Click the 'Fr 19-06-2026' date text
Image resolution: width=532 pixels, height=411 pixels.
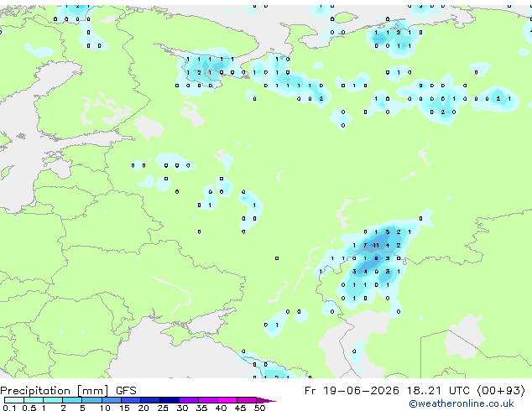click(352, 390)
